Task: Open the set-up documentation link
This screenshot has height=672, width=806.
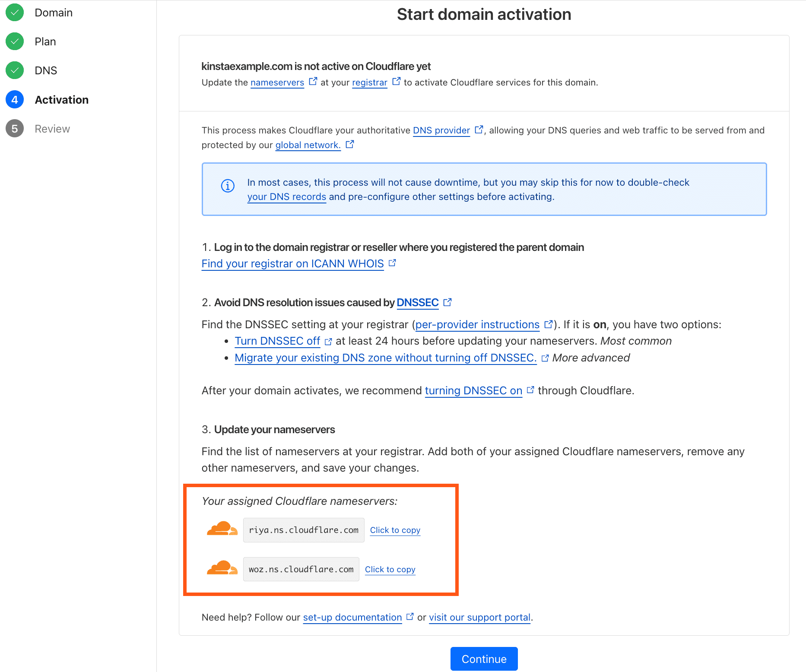Action: [352, 617]
